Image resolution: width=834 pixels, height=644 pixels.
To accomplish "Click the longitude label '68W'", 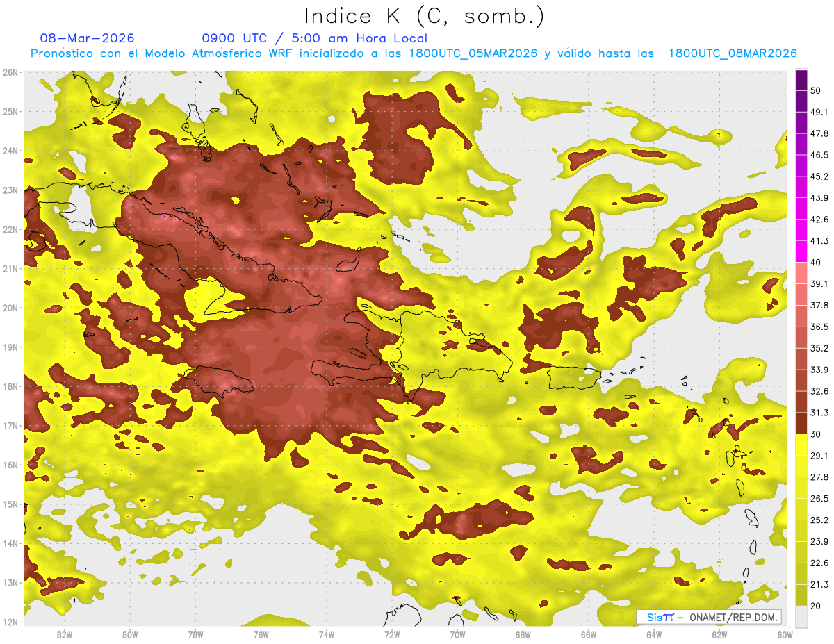I will click(523, 634).
